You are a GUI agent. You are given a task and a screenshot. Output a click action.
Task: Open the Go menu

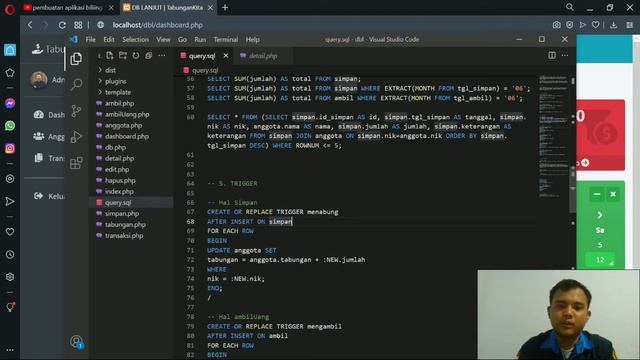click(x=182, y=40)
